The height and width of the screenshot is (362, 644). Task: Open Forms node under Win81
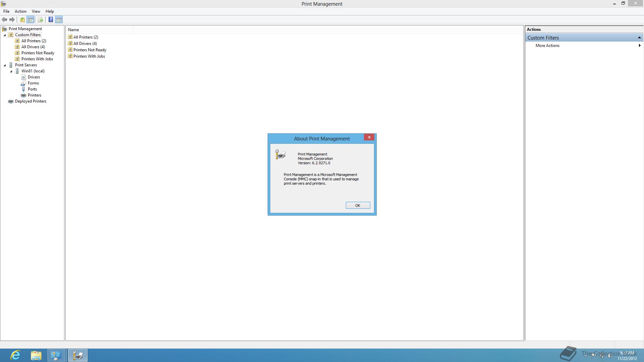pyautogui.click(x=33, y=83)
